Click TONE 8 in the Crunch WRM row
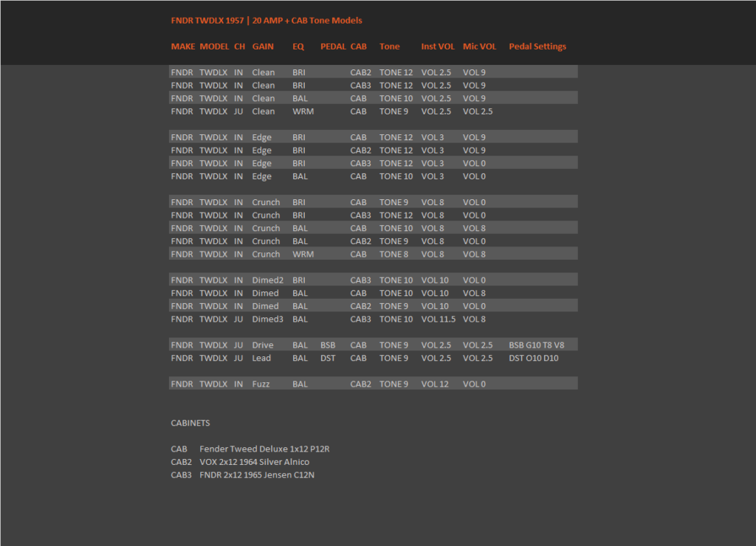 point(394,254)
